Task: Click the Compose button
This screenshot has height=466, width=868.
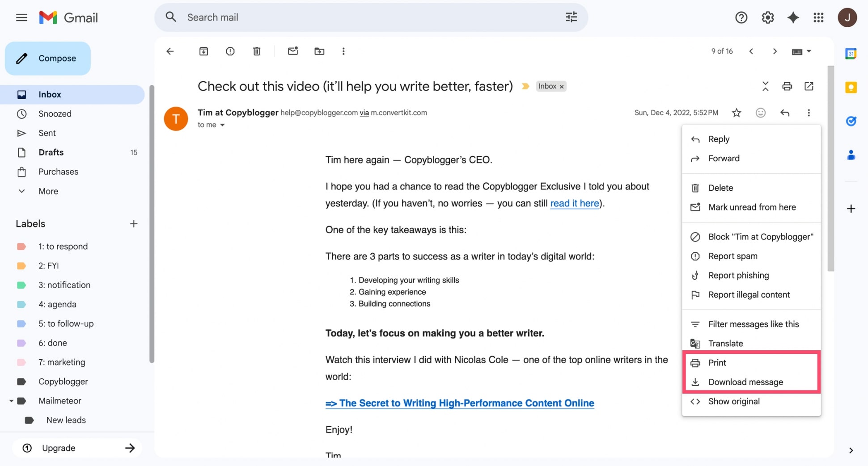Action: coord(48,58)
